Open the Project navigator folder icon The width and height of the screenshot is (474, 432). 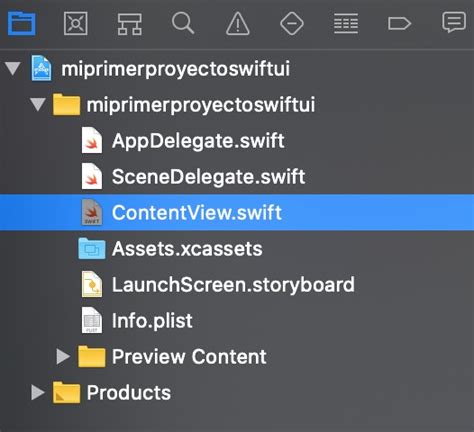(22, 23)
